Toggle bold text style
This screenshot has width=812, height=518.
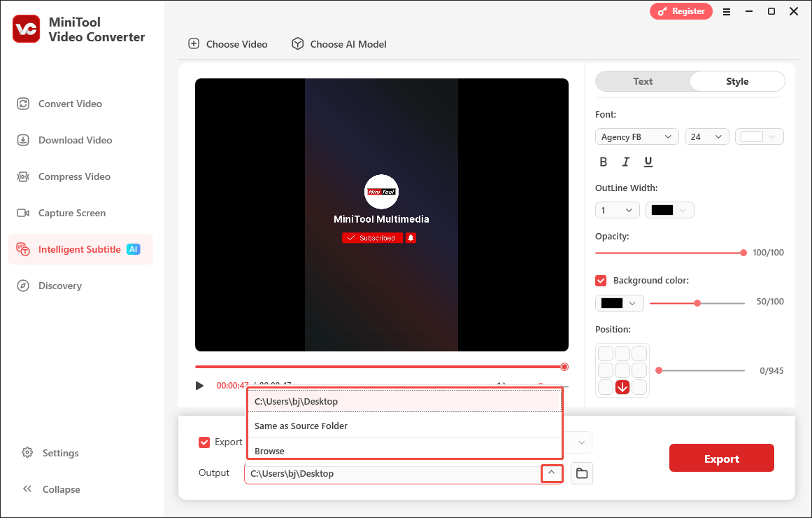click(x=604, y=162)
